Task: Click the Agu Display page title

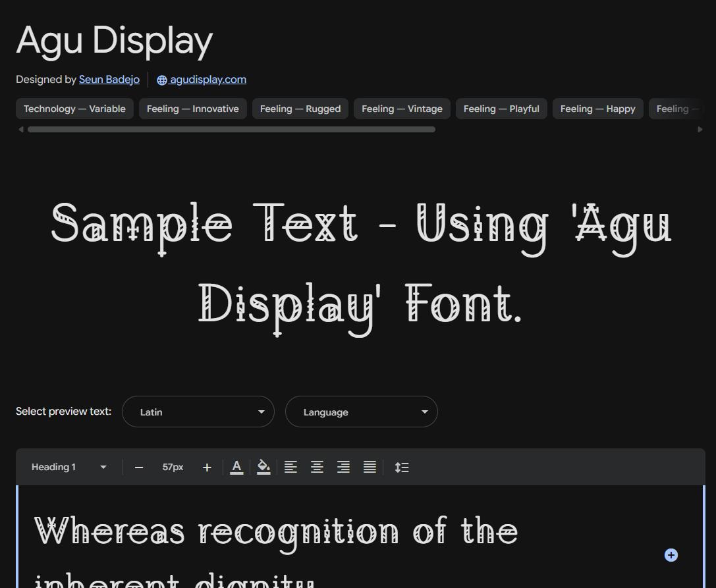Action: coord(115,42)
